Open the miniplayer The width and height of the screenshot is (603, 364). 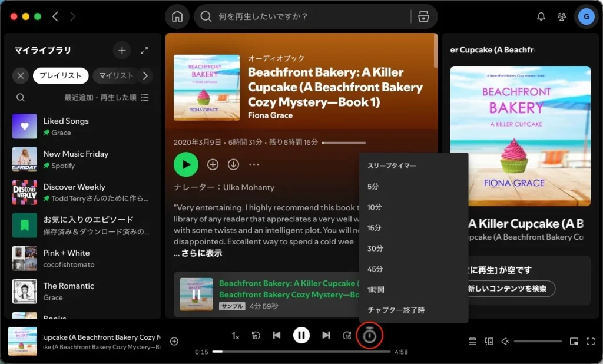pos(574,341)
